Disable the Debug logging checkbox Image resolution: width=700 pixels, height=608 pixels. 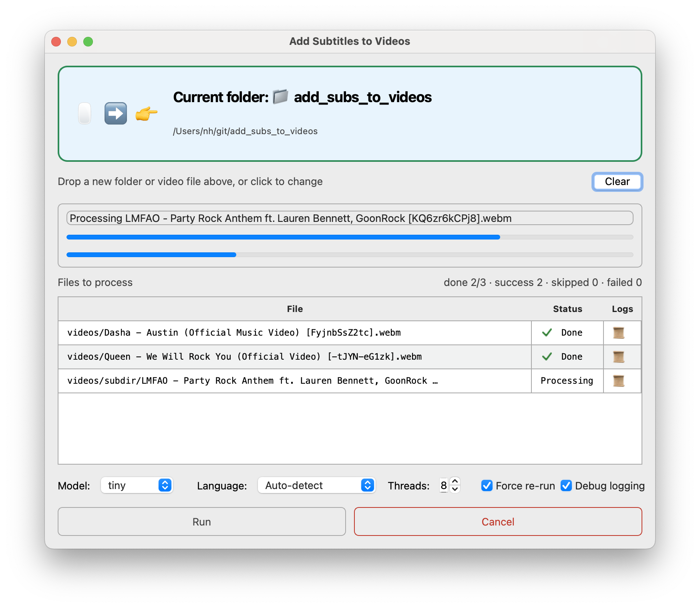click(x=566, y=485)
